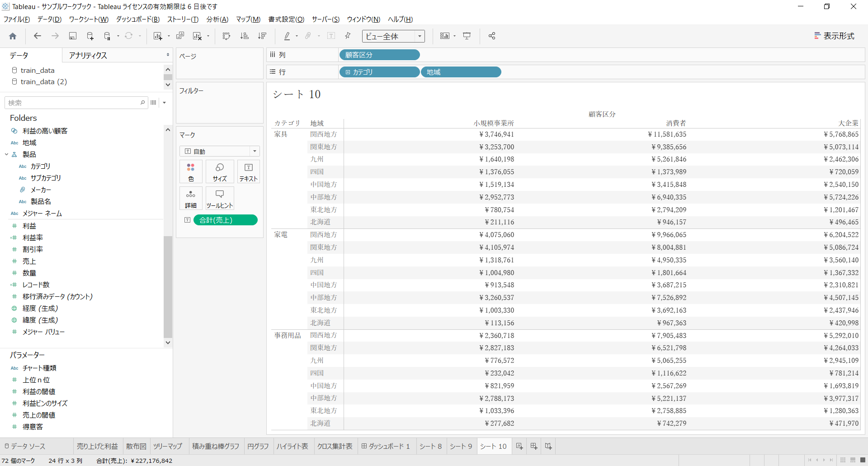Select the train_data (2) data source
The width and height of the screenshot is (868, 466).
tap(43, 82)
